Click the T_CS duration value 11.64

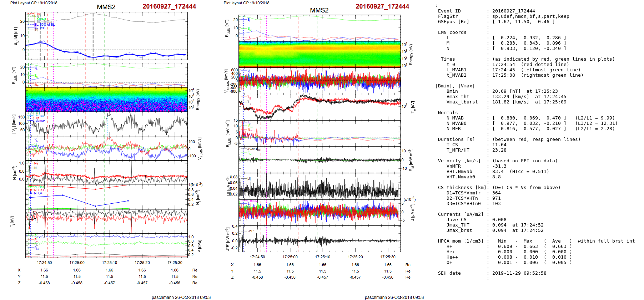(x=499, y=145)
